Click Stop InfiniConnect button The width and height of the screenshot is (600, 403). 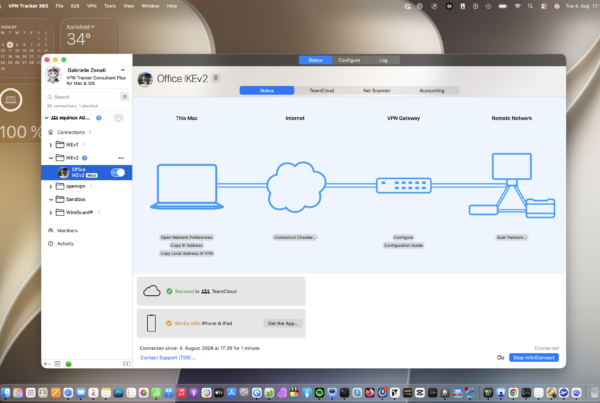point(534,357)
